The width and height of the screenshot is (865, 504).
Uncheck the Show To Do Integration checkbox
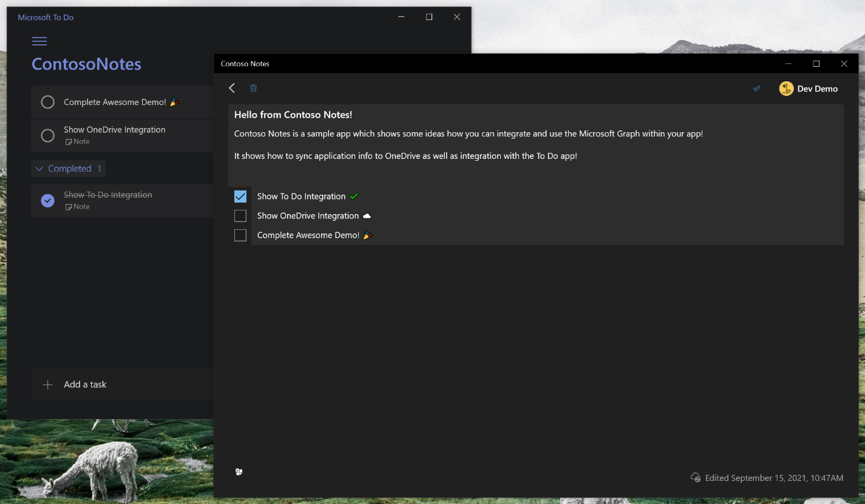click(240, 197)
